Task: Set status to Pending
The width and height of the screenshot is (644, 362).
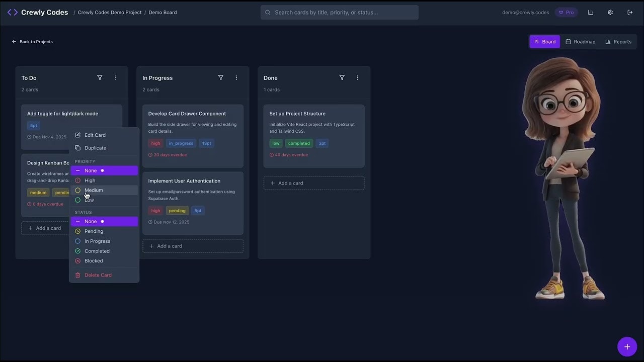Action: pos(104,231)
